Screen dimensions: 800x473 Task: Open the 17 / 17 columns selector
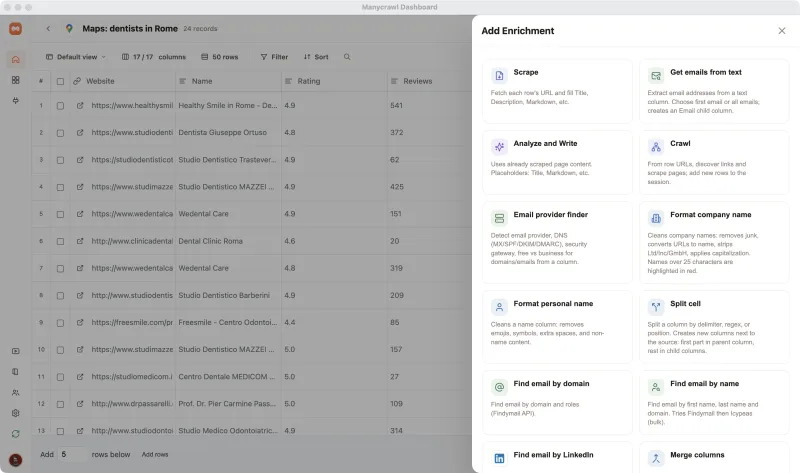[154, 57]
